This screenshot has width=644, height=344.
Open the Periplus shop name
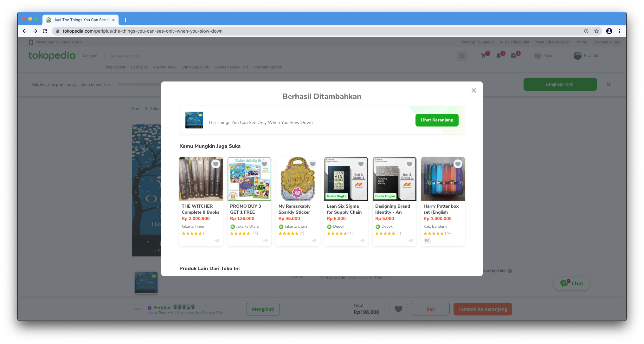162,308
